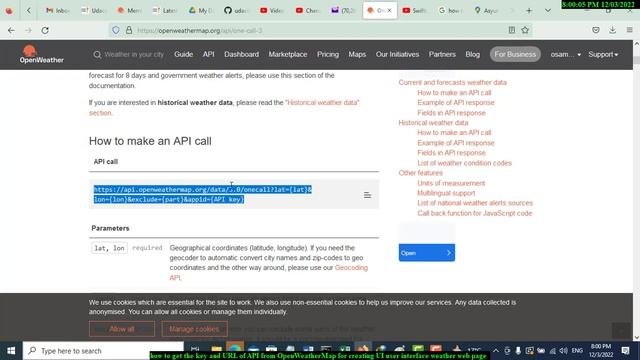The image size is (640, 360).
Task: Open the API menu item
Action: (209, 54)
